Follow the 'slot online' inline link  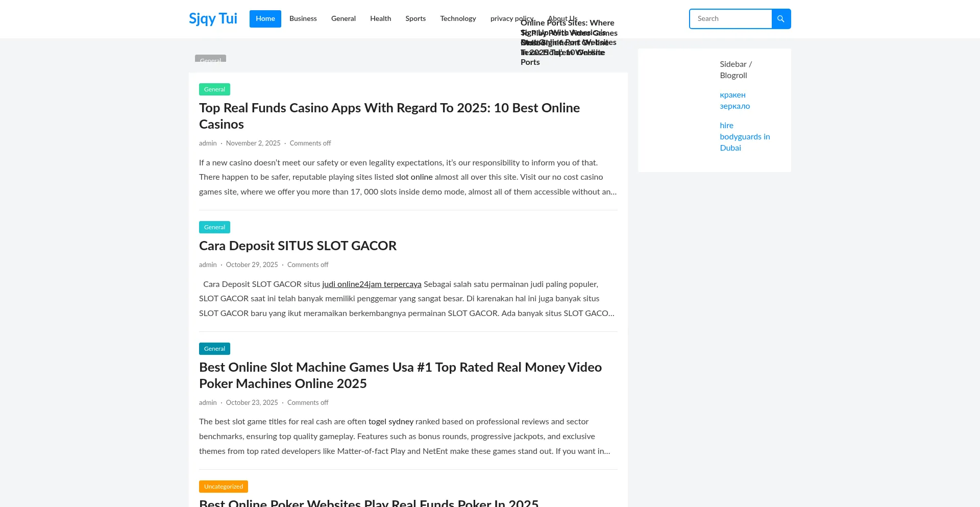[414, 177]
